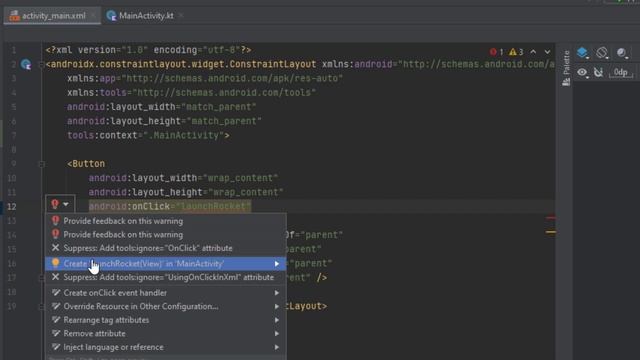
Task: Click the orientation rotate icon in design toolbar
Action: pos(602,53)
